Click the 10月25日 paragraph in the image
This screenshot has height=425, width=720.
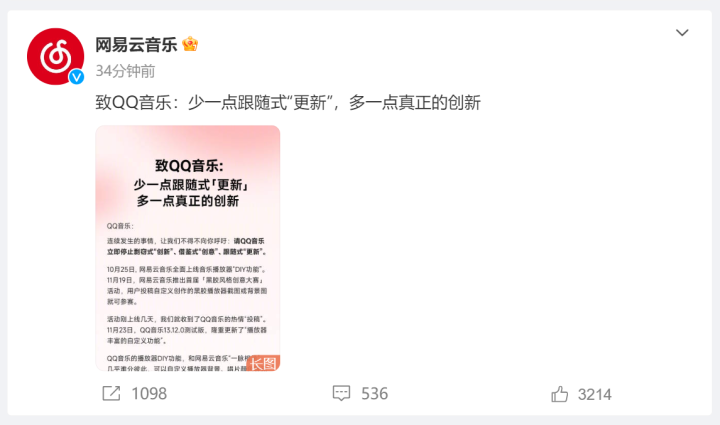point(187,285)
